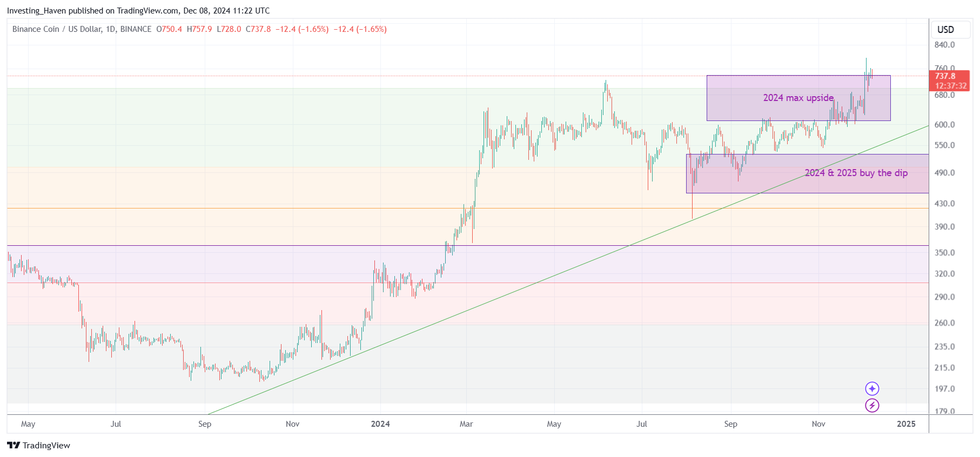Click the 390.0 price axis label
980x457 pixels.
(x=944, y=227)
